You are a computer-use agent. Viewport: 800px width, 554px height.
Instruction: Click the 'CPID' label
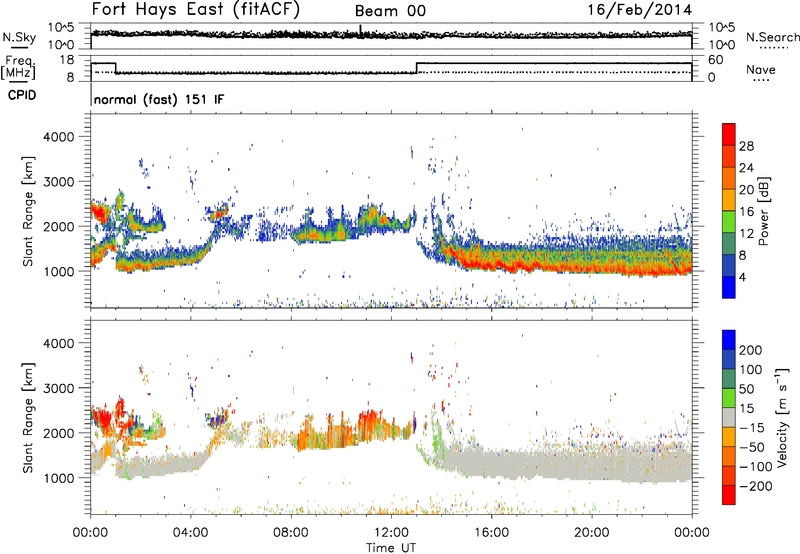tap(22, 95)
